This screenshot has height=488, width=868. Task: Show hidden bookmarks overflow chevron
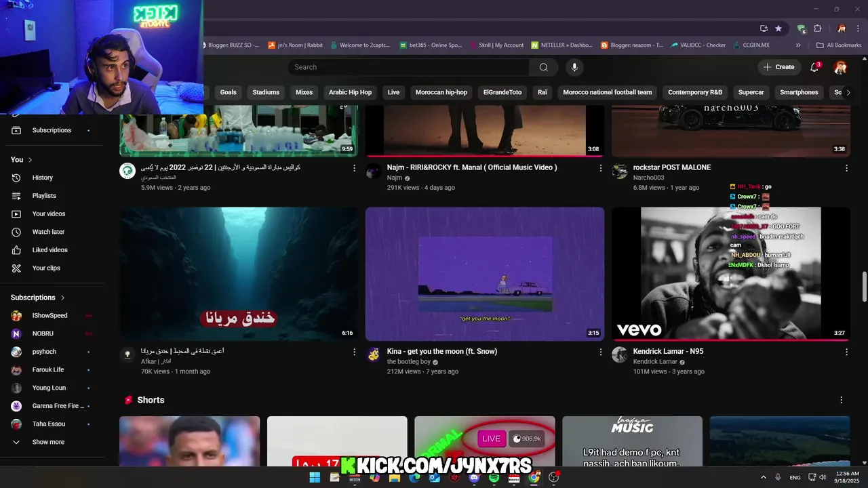(x=798, y=45)
